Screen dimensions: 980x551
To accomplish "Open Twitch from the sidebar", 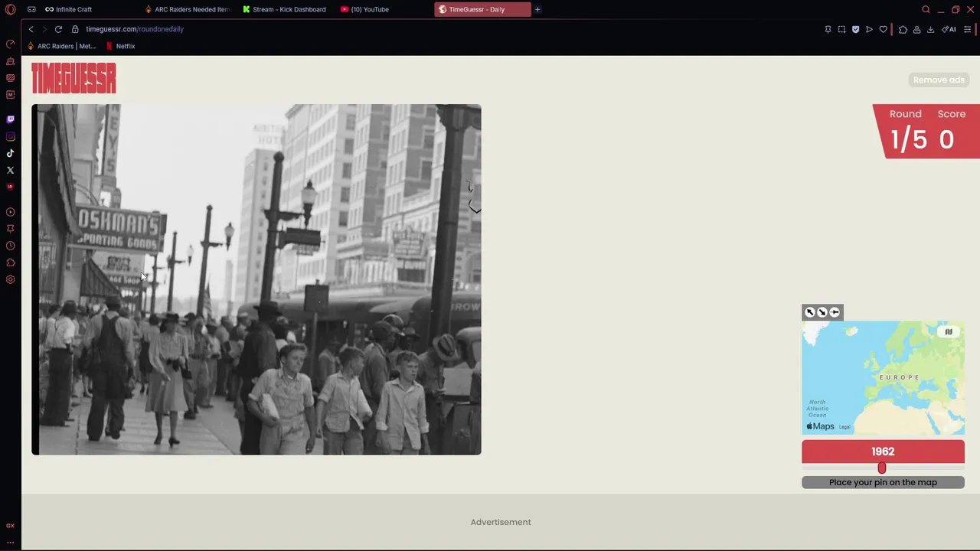I will click(x=10, y=119).
